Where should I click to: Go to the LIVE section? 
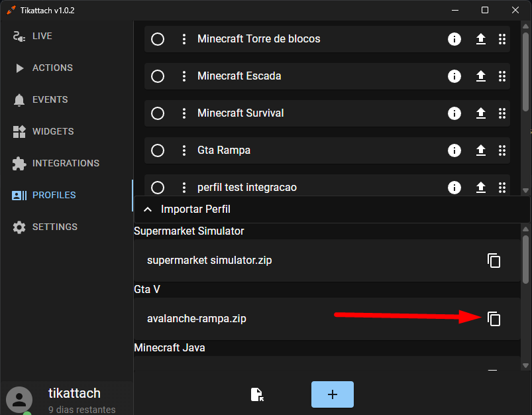[66, 36]
